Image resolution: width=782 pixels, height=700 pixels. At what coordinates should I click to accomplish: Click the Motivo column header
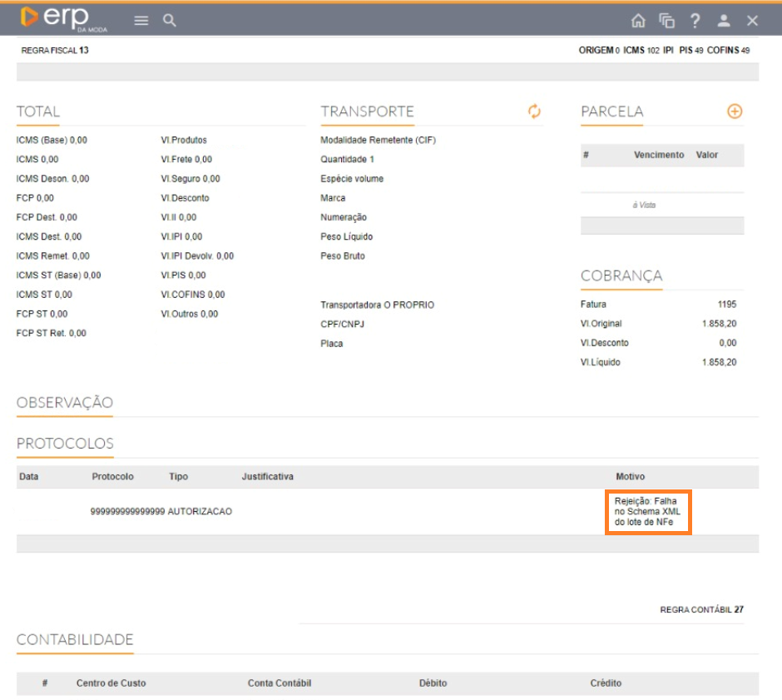coord(630,477)
